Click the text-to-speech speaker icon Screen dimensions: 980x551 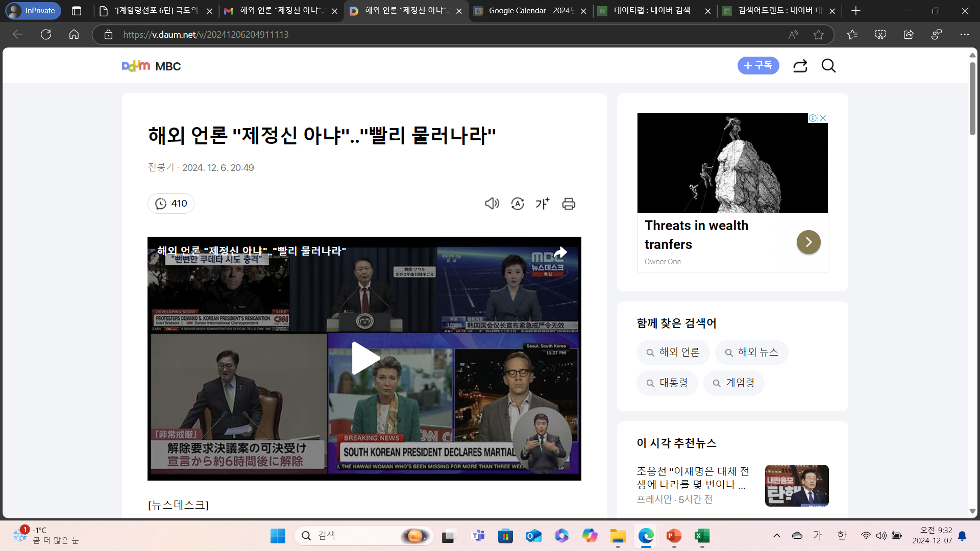492,204
